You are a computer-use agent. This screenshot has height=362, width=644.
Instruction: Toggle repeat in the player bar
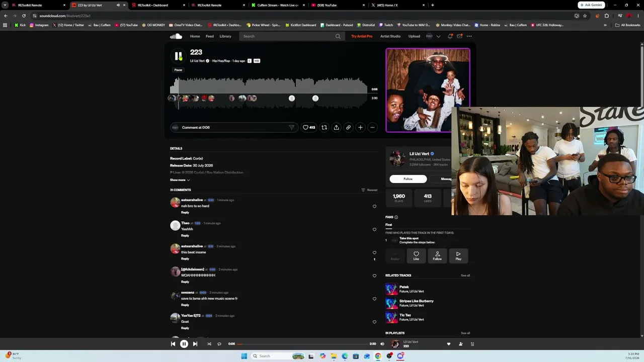coord(219,344)
